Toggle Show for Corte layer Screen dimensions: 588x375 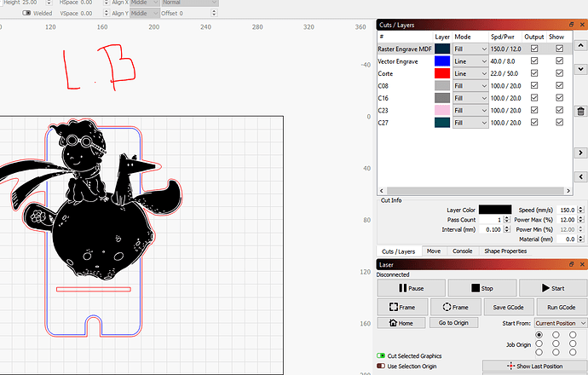[x=560, y=73]
